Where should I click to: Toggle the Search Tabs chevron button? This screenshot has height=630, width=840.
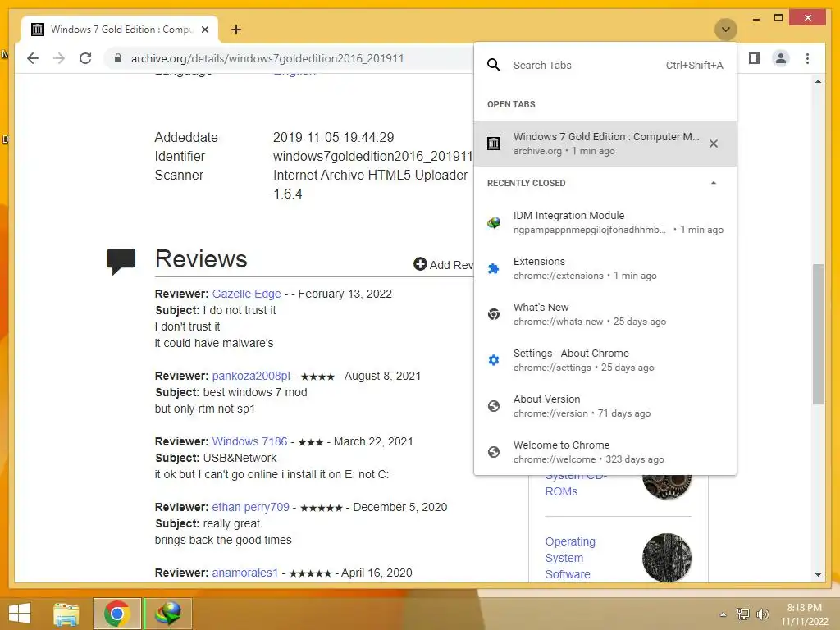coord(726,30)
